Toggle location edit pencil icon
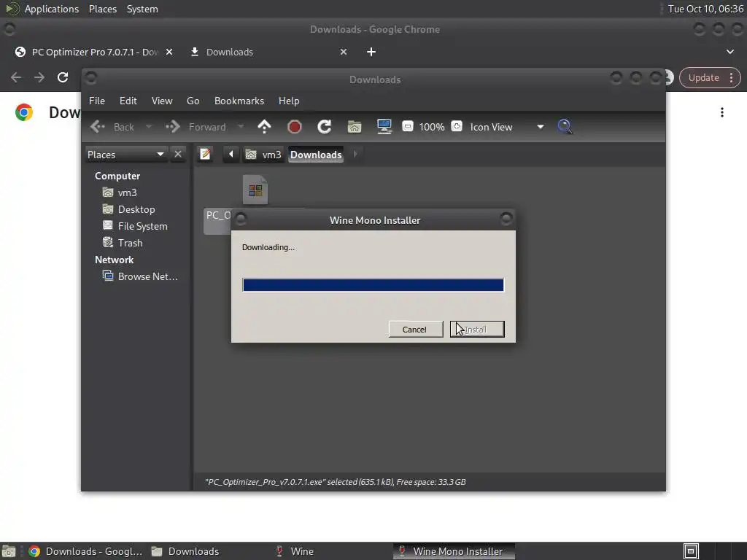 tap(205, 155)
